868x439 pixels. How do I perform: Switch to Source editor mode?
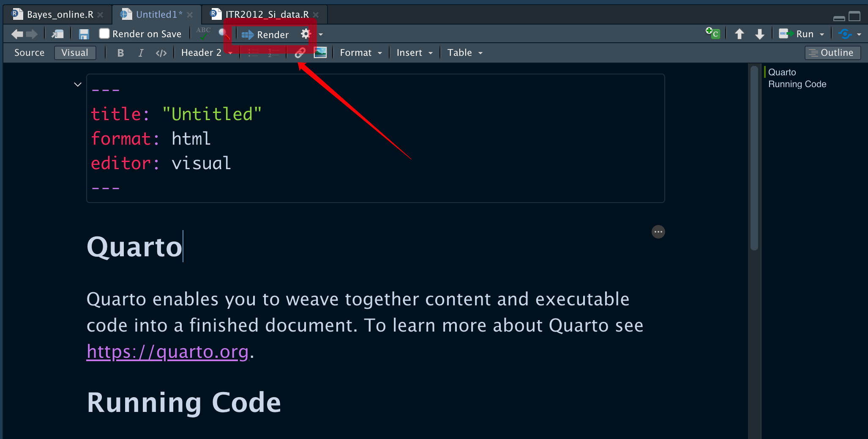coord(29,53)
